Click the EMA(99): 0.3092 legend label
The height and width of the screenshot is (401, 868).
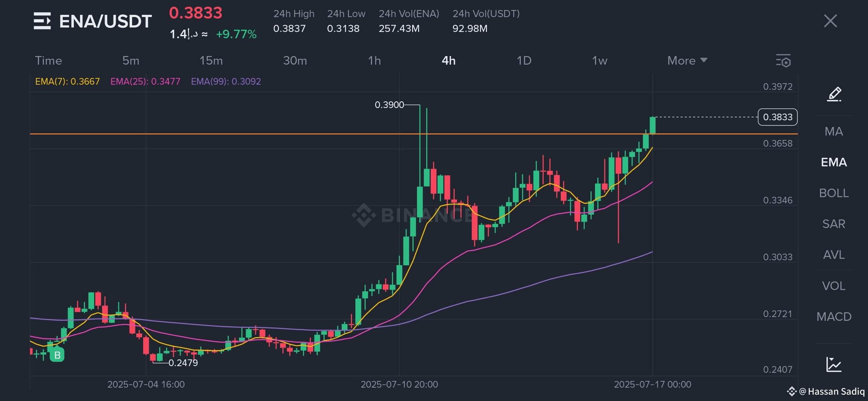tap(226, 81)
